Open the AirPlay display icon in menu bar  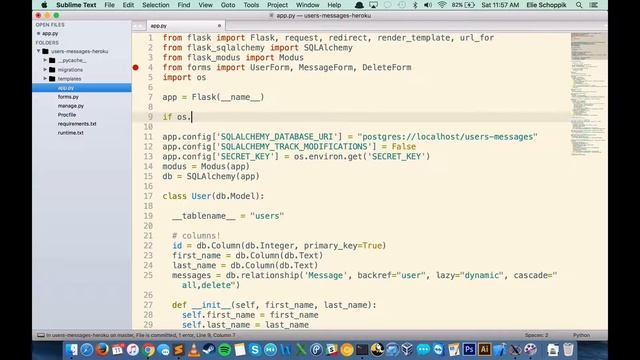click(x=373, y=5)
